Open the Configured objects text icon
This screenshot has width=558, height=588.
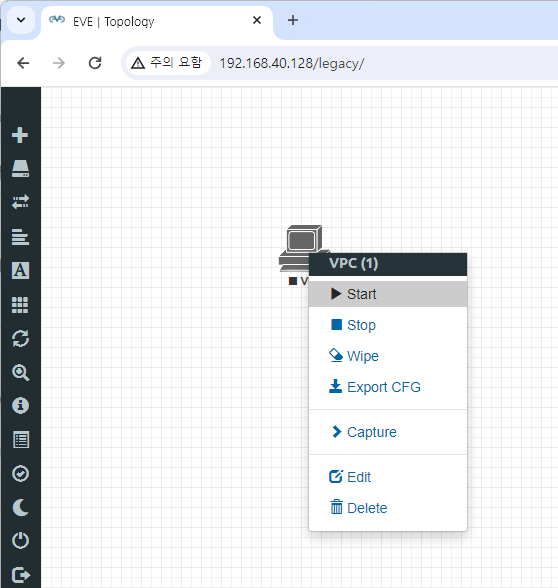tap(20, 270)
